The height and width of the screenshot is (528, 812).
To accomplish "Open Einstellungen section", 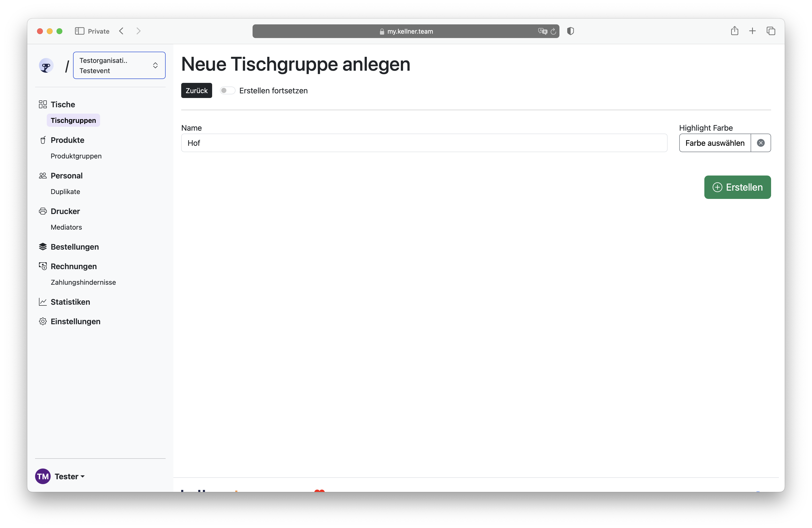I will coord(76,321).
